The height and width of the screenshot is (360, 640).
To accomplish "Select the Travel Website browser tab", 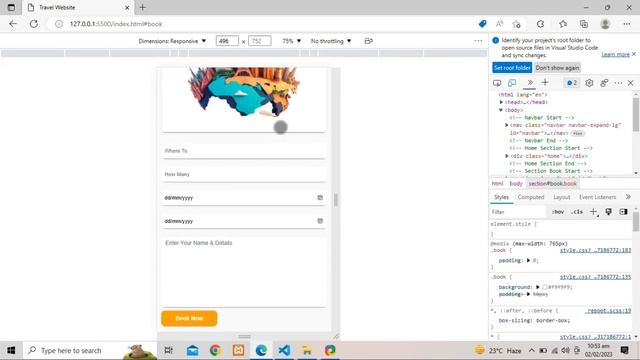I will click(x=78, y=7).
